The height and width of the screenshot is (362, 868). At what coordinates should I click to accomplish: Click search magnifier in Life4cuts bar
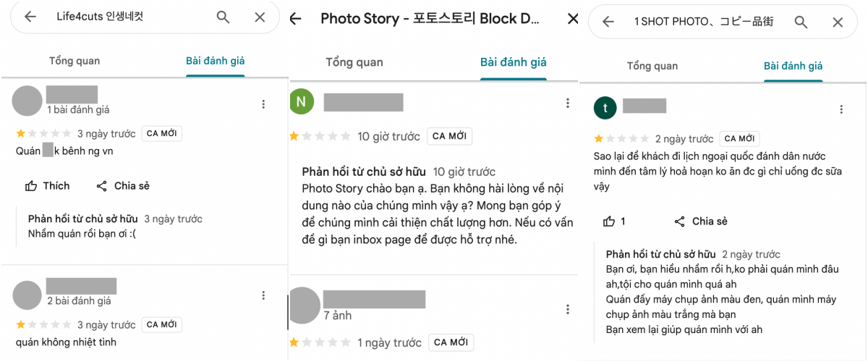point(224,17)
